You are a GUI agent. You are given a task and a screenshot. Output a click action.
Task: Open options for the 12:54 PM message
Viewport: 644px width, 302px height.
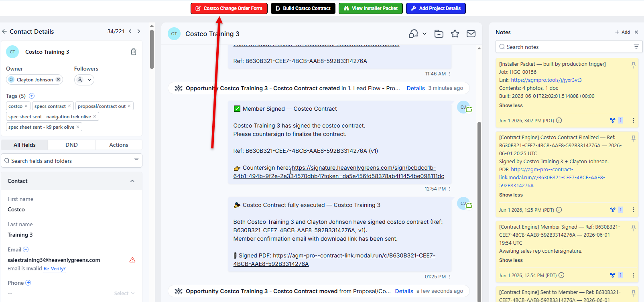pos(450,189)
